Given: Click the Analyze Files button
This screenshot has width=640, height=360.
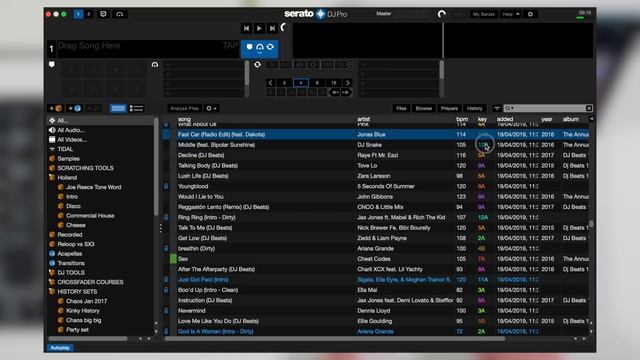Looking at the screenshot, I should point(184,108).
